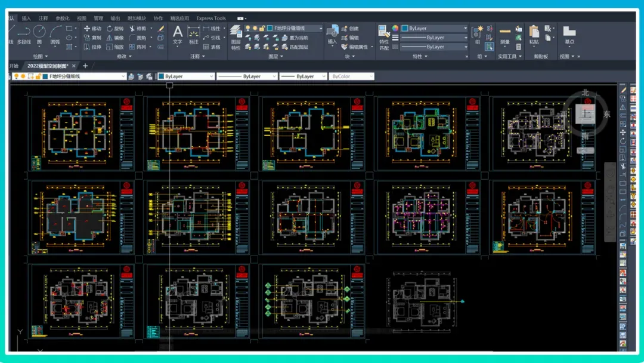Screen dimensions: 644x363
Task: Select the Arc (圆弧) drawing tool
Action: tap(55, 35)
